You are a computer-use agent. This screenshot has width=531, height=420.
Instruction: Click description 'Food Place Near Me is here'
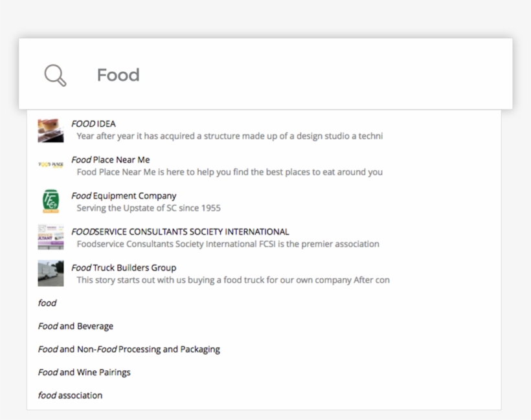point(230,172)
